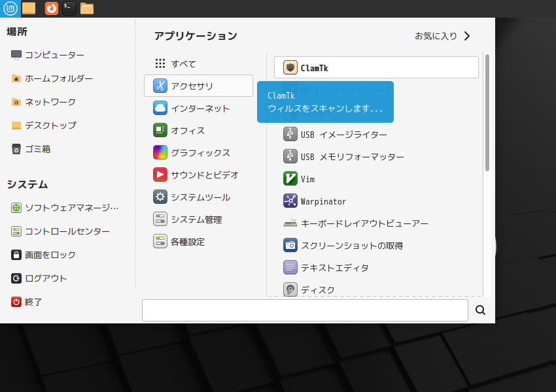Select the オフィス category label
Viewport: 556px width, 392px height.
pos(188,131)
